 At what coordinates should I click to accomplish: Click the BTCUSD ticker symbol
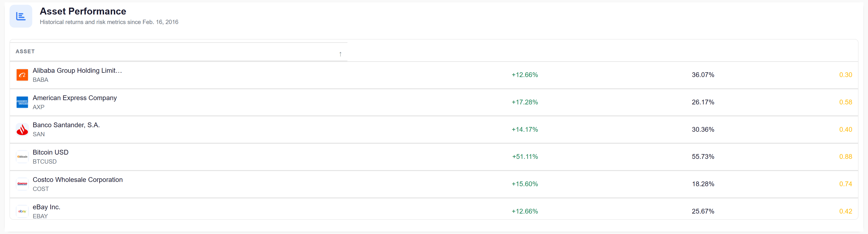[45, 162]
